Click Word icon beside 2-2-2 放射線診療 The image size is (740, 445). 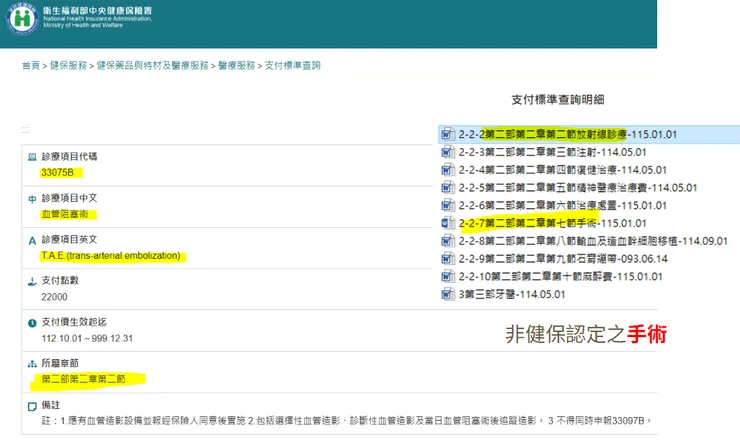[447, 134]
